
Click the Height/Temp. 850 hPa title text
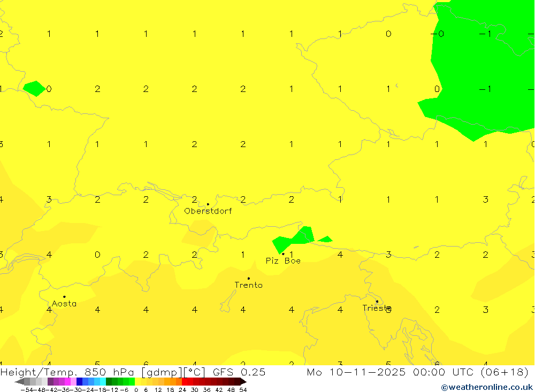(67, 372)
